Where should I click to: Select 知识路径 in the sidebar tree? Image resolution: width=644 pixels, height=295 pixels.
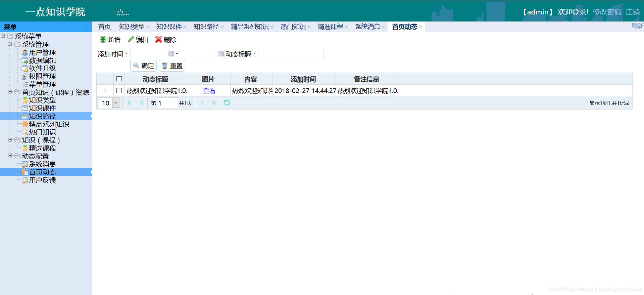coord(42,116)
